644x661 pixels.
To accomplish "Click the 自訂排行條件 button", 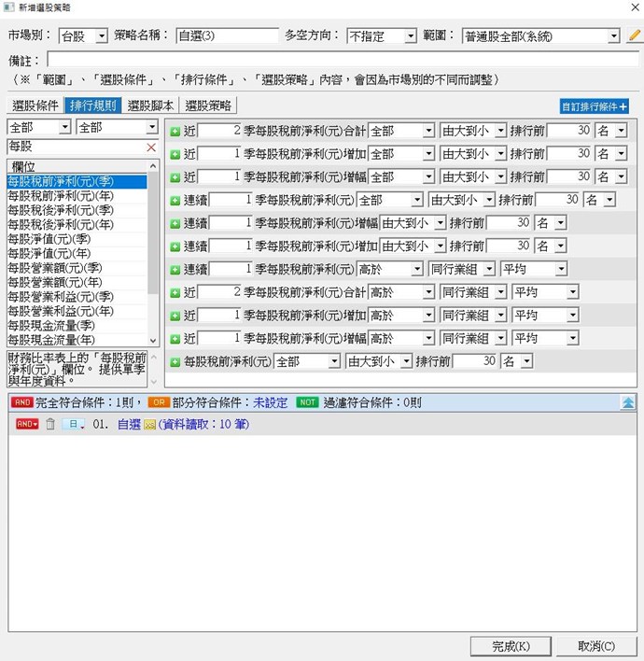I will pyautogui.click(x=594, y=106).
